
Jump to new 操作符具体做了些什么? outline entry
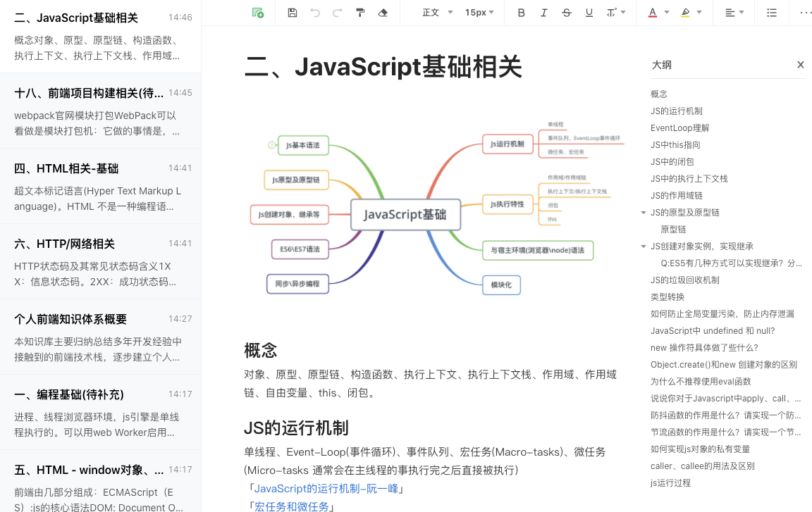[704, 348]
